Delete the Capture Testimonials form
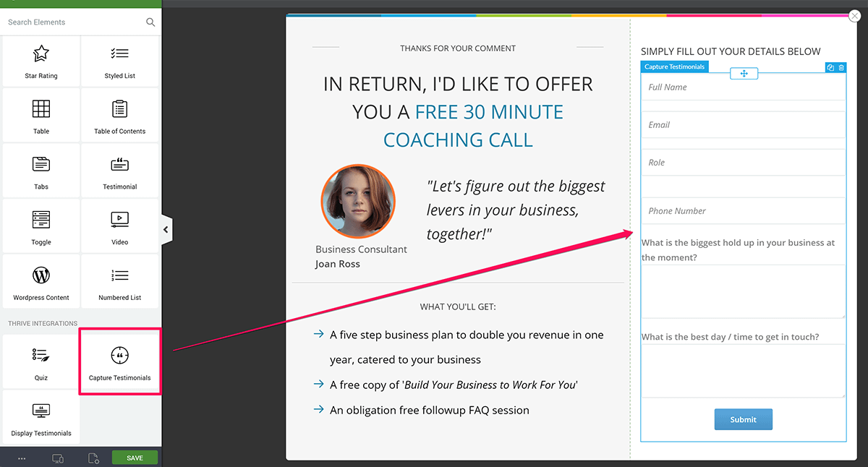 [x=841, y=67]
